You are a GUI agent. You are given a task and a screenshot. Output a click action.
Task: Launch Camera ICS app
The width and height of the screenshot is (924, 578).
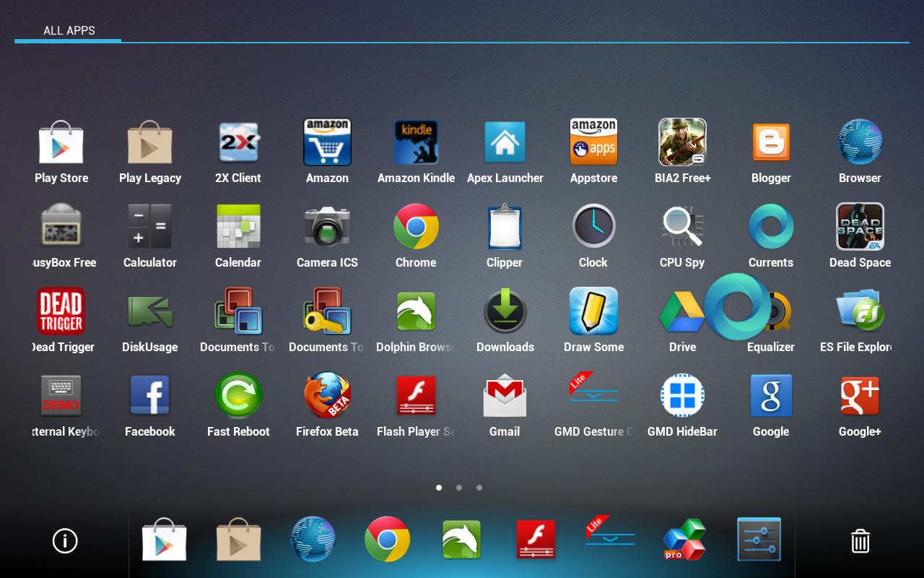coord(327,227)
